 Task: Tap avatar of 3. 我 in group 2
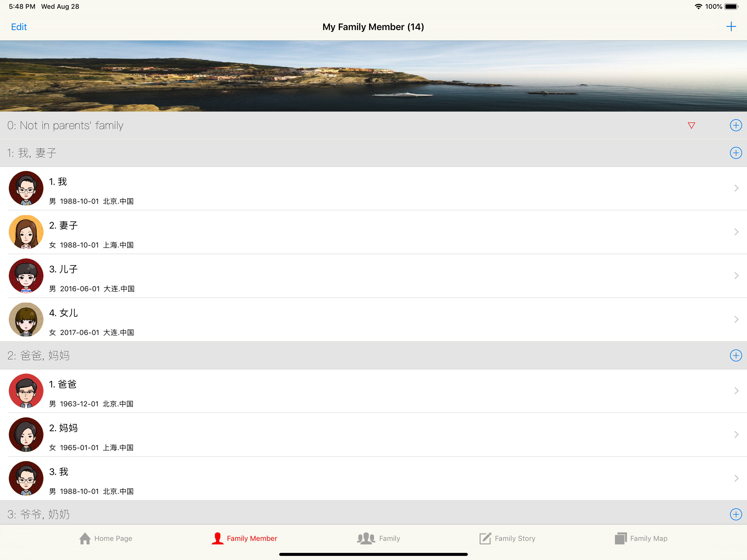pyautogui.click(x=26, y=478)
